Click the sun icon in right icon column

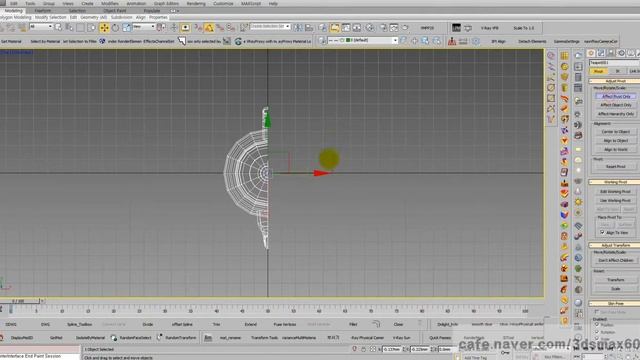(578, 202)
